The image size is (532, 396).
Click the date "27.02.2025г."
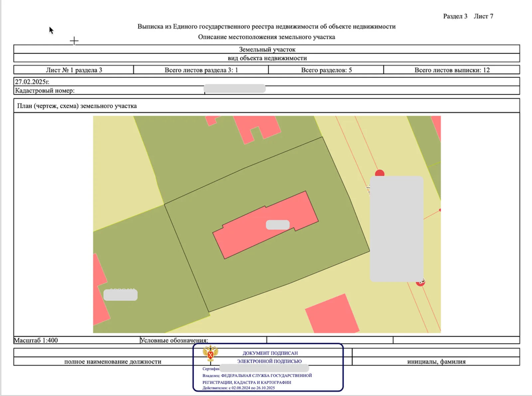coord(32,82)
